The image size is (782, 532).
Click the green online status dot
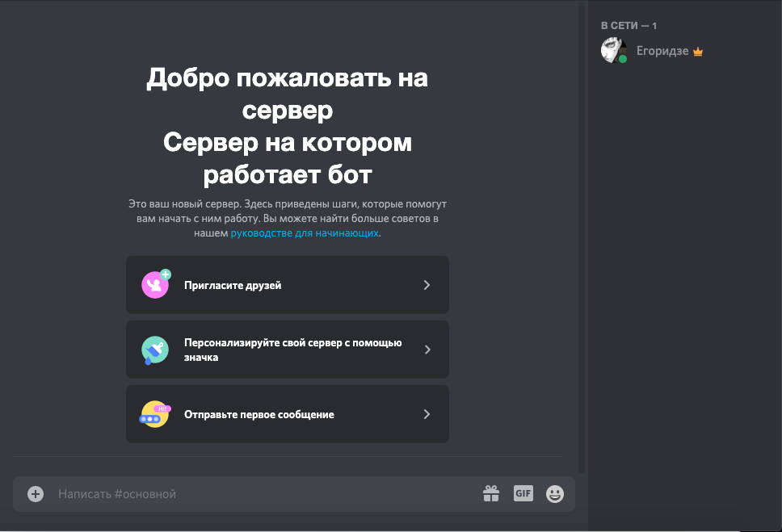tap(623, 59)
